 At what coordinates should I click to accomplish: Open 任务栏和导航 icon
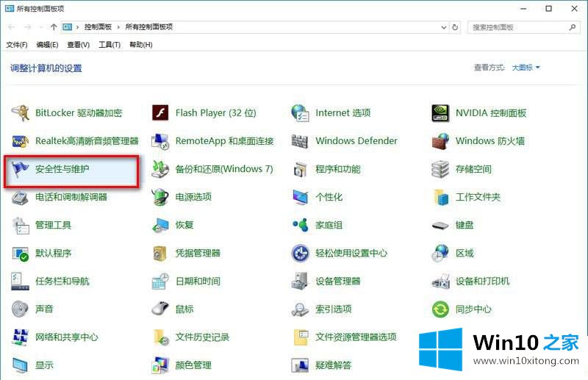point(21,282)
